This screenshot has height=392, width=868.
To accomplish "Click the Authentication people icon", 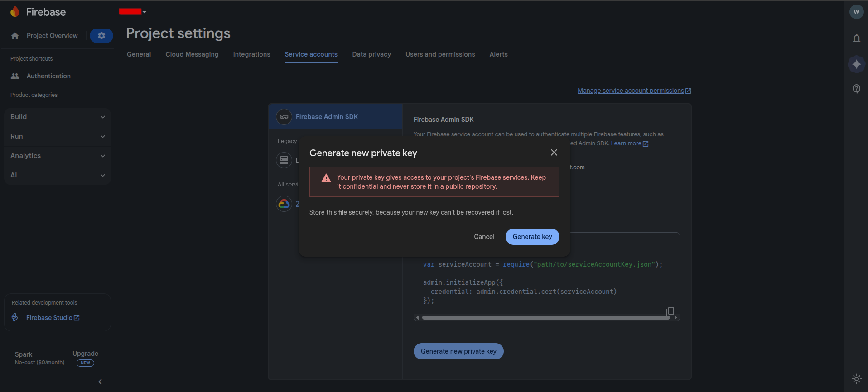I will coord(15,76).
